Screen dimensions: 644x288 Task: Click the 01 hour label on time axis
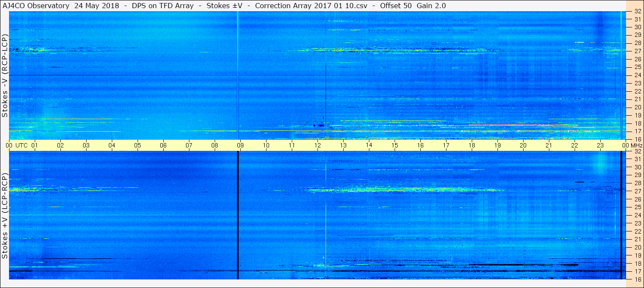(x=35, y=145)
